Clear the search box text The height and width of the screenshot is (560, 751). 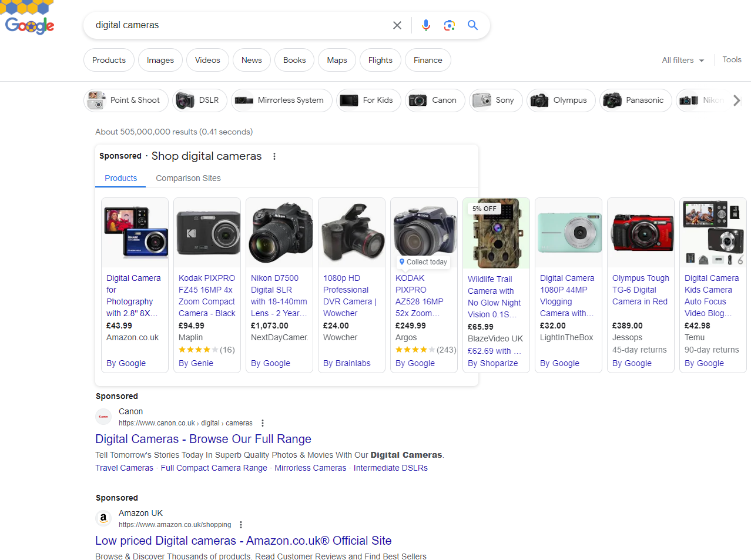point(397,25)
